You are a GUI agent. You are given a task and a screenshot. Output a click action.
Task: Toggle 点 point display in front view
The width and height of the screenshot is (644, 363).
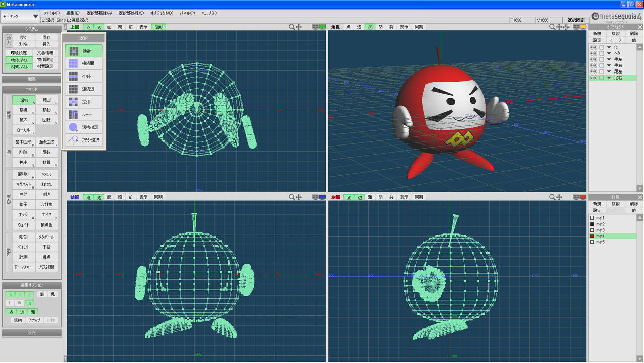(x=88, y=197)
